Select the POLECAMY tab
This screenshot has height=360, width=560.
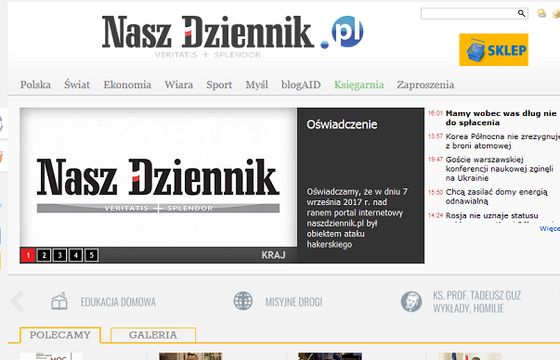(x=60, y=335)
